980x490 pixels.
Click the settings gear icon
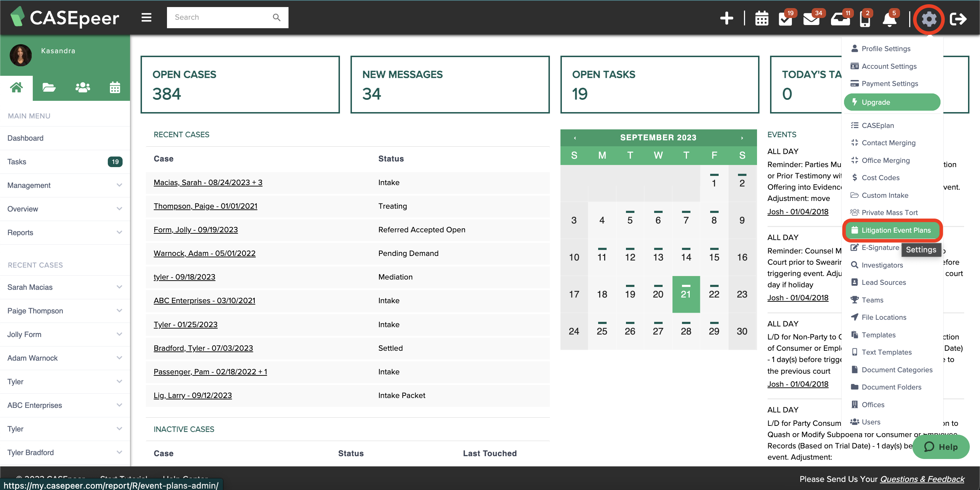coord(928,19)
